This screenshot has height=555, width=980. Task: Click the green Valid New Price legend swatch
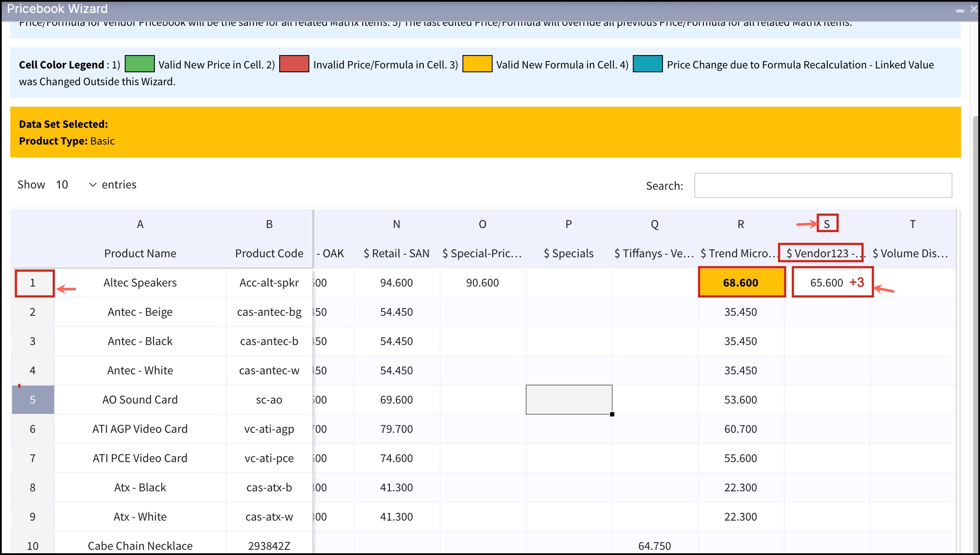click(139, 64)
